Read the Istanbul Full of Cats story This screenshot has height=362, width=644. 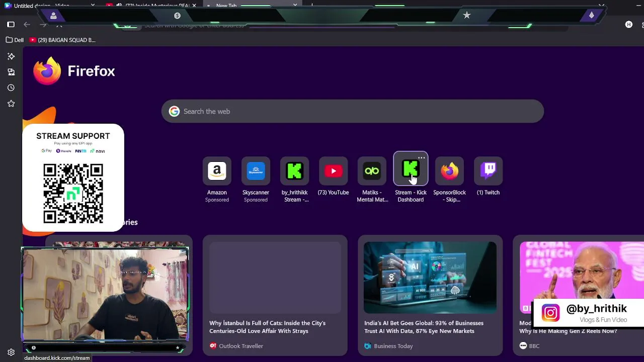click(267, 327)
